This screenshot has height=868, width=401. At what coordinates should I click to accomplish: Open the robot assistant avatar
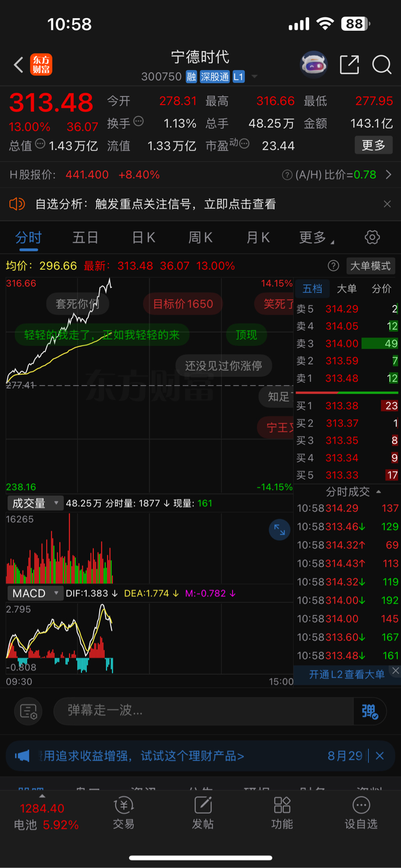[313, 65]
